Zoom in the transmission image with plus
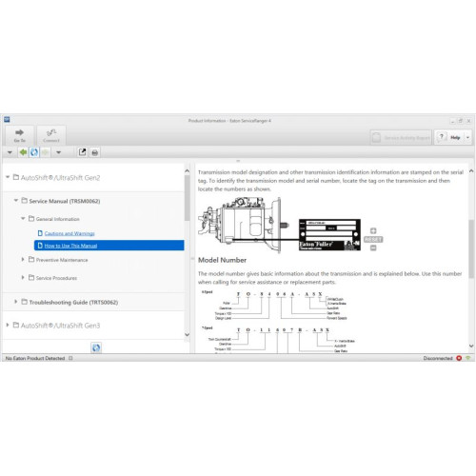 (x=373, y=230)
